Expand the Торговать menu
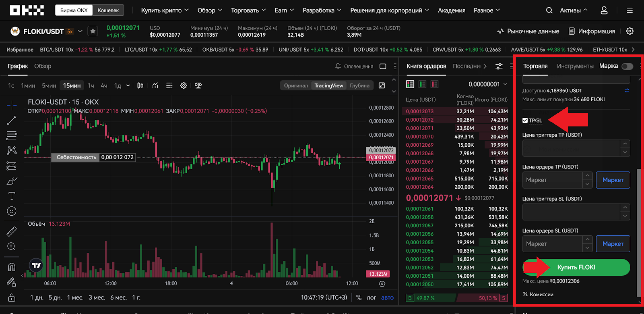 [x=248, y=10]
